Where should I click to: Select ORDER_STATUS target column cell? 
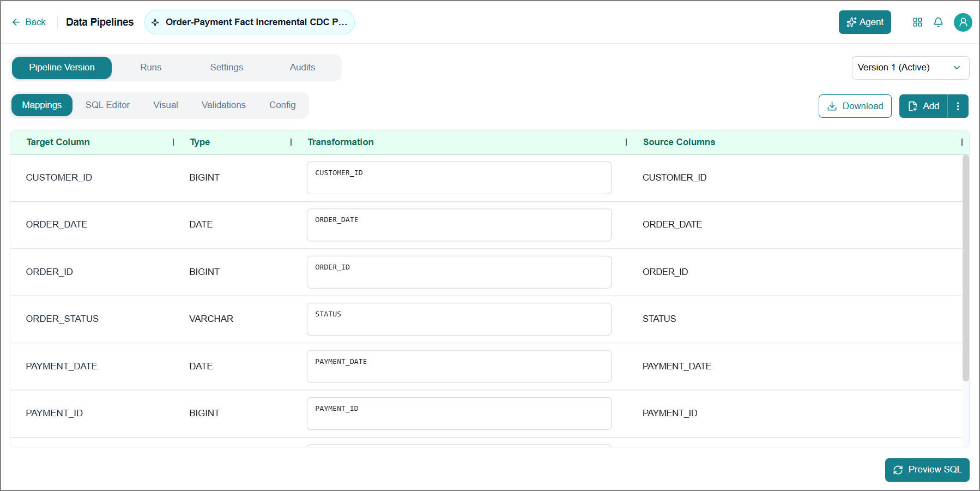(x=62, y=319)
